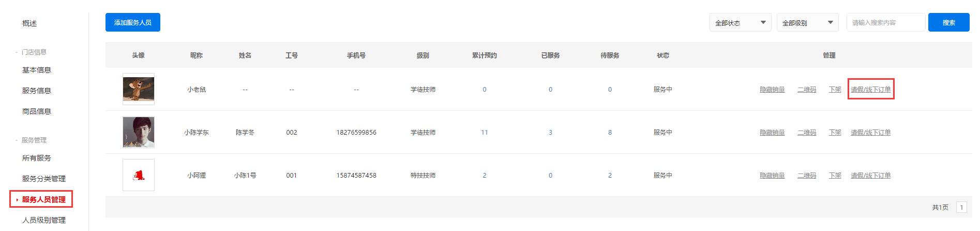Click the name 小陈1号
This screenshot has width=980, height=231.
(x=245, y=176)
